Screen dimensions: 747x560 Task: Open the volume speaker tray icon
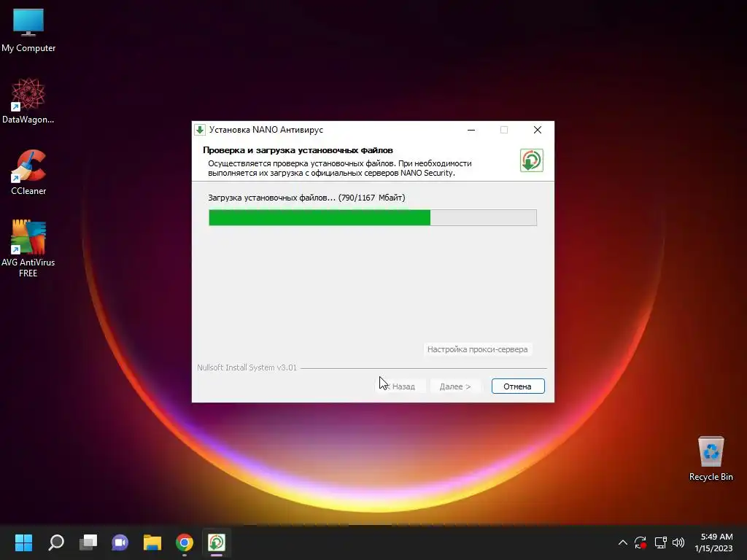pyautogui.click(x=678, y=542)
